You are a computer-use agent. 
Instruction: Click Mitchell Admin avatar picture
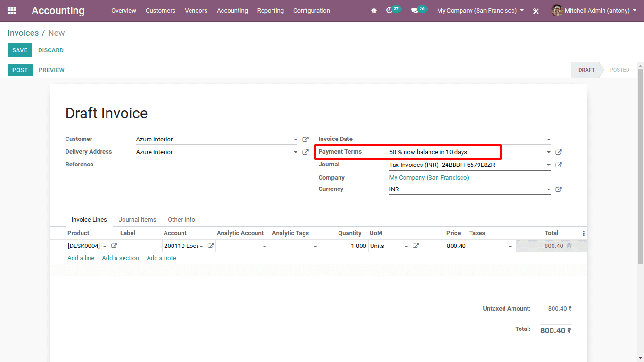click(x=557, y=10)
